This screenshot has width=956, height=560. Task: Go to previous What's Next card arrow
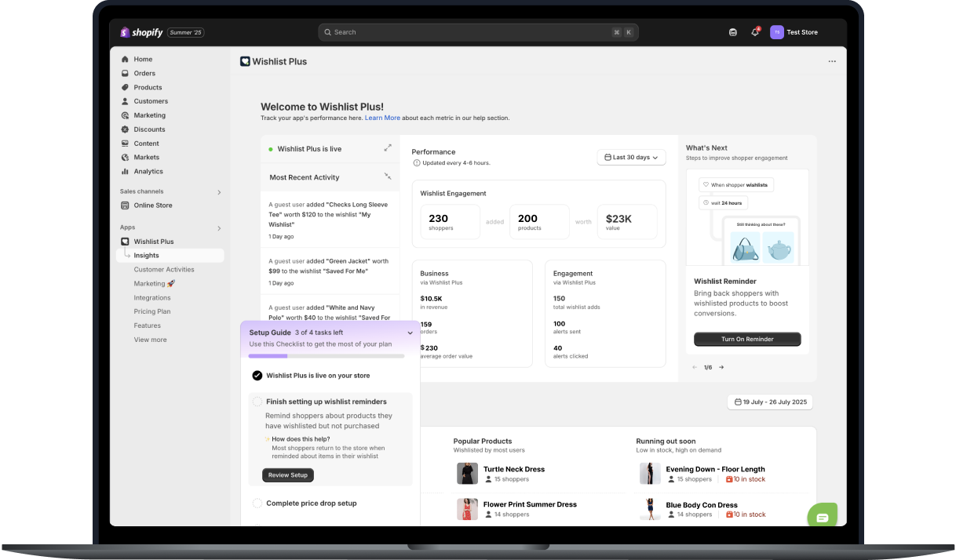tap(695, 367)
